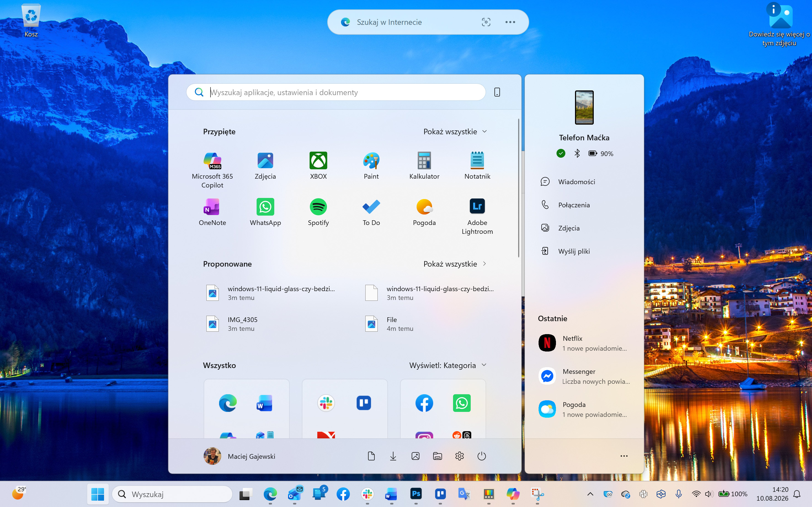Viewport: 812px width, 507px height.
Task: Open Spotify from pinned apps
Action: [318, 212]
